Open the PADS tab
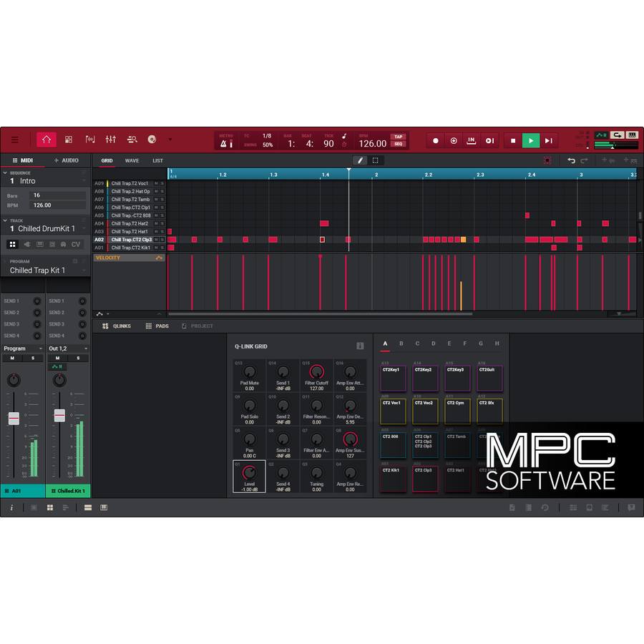Screen dimensions: 644x644 (157, 326)
